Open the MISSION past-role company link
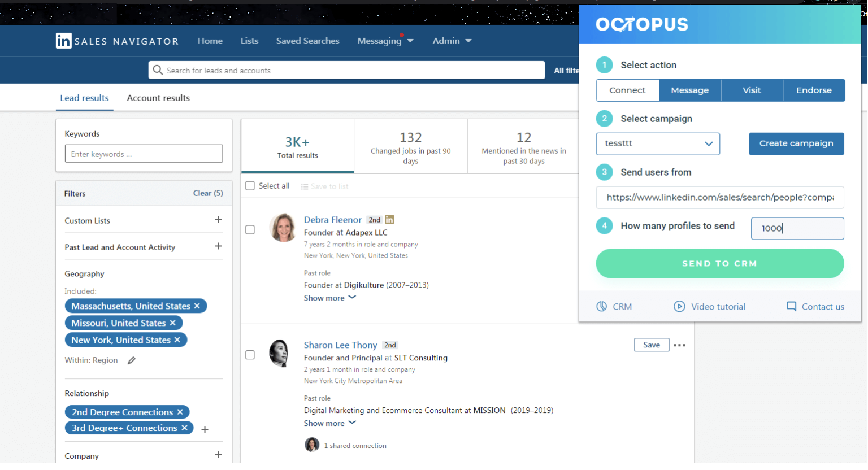 [489, 411]
